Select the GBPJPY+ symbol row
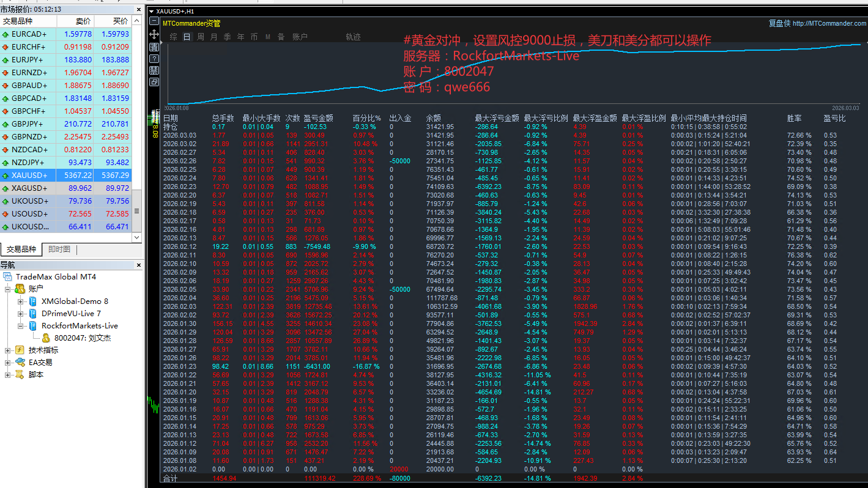868x488 pixels. tap(66, 124)
